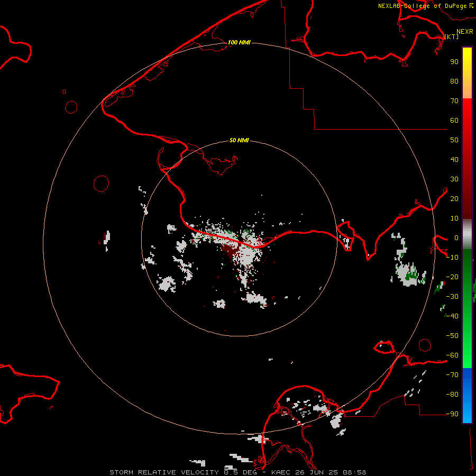Image resolution: width=476 pixels, height=476 pixels.
Task: Click the 100 NMI range ring label
Action: (x=239, y=42)
